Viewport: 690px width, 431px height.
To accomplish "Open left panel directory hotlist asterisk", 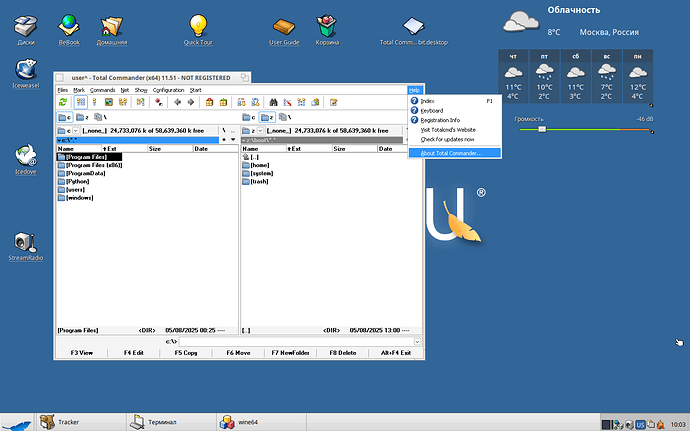I will 224,140.
